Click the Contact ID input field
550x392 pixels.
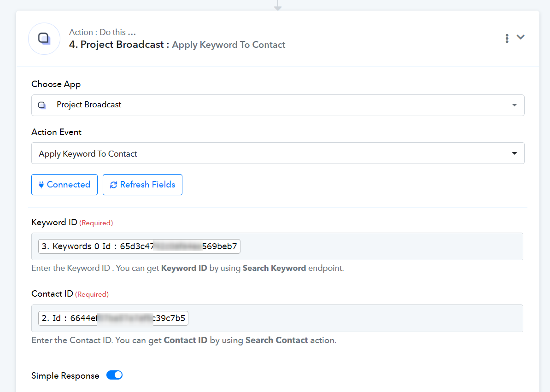coord(277,318)
